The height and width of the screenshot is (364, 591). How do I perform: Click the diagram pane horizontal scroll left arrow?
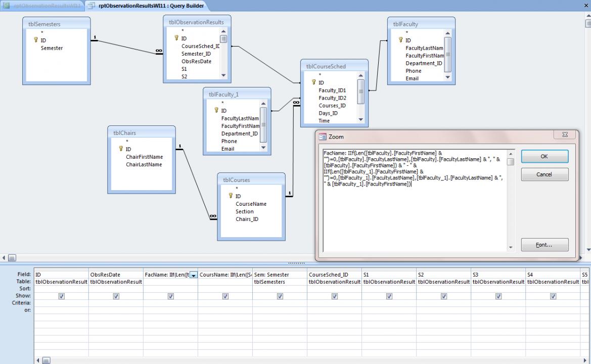pyautogui.click(x=4, y=258)
